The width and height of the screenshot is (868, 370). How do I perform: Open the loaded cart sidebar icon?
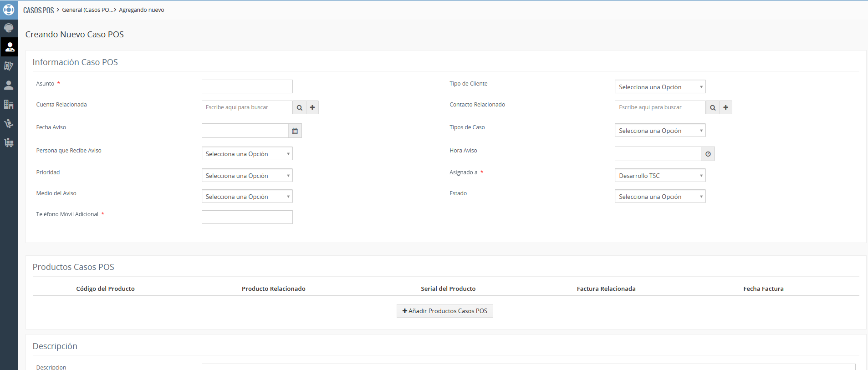[9, 142]
